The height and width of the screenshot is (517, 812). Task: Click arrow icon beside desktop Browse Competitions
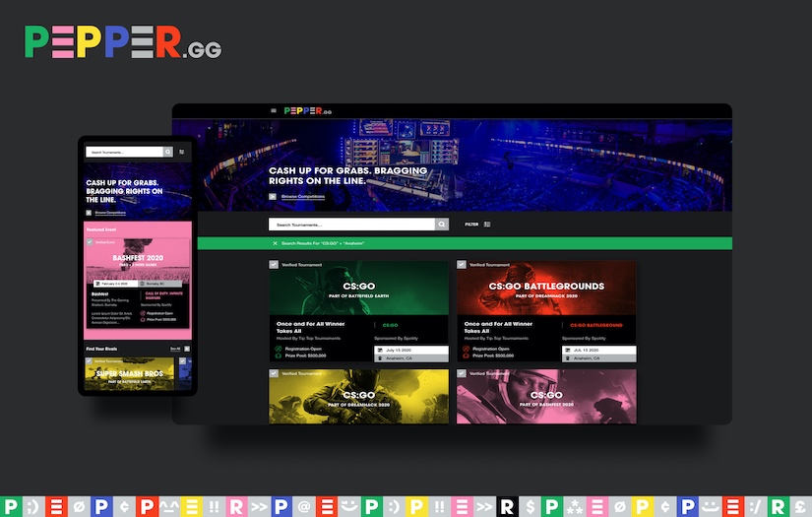click(273, 196)
